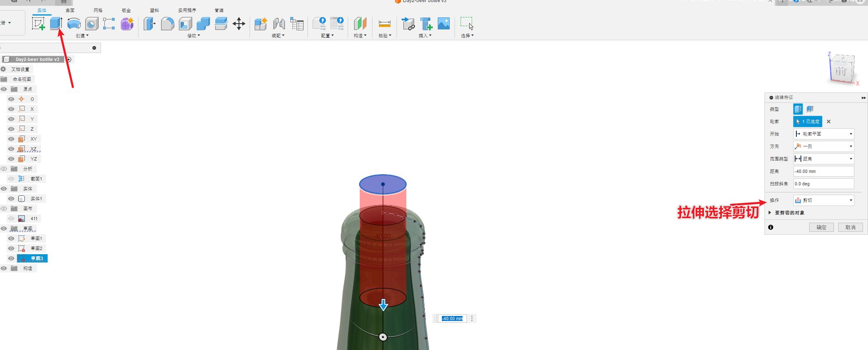Choose the thin extrude type icon

[x=810, y=109]
